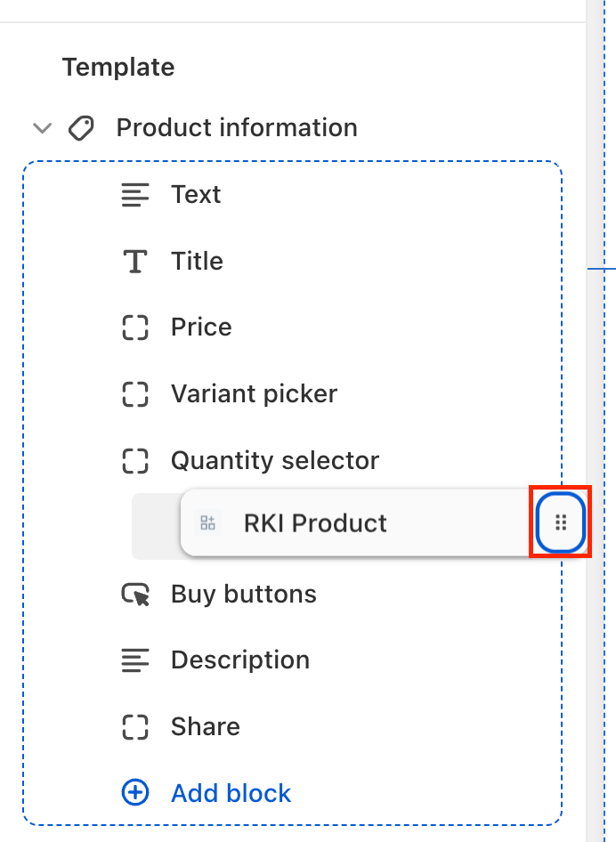This screenshot has width=616, height=842.
Task: Open the Variant picker block
Action: click(x=254, y=394)
